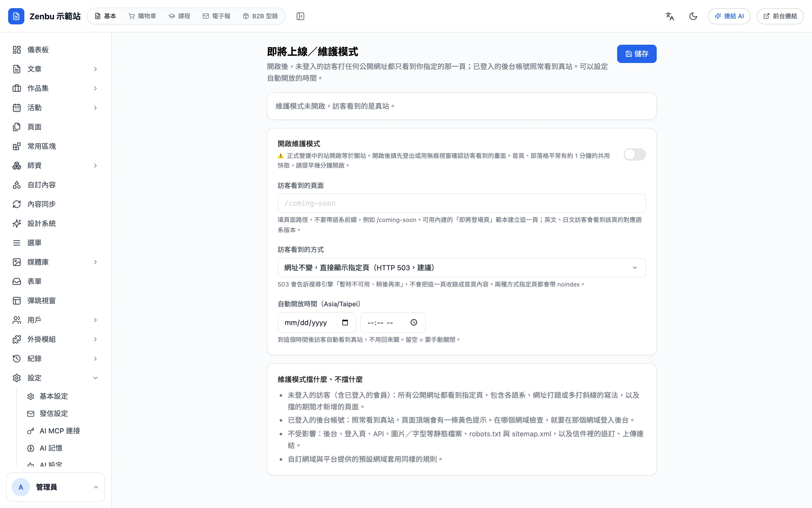Open the calendar date picker icon
The height and width of the screenshot is (508, 812).
(345, 323)
